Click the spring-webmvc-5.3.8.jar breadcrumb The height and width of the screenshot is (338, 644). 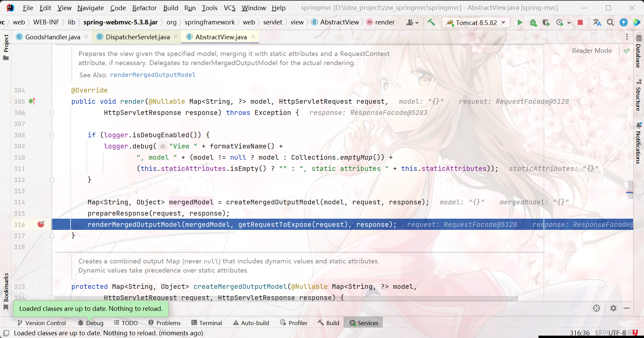tap(120, 22)
